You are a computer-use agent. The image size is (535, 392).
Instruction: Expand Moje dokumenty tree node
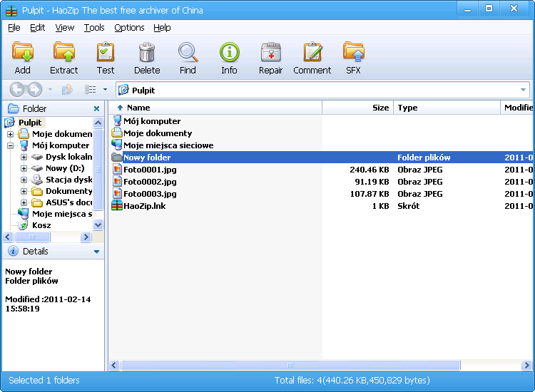[10, 134]
